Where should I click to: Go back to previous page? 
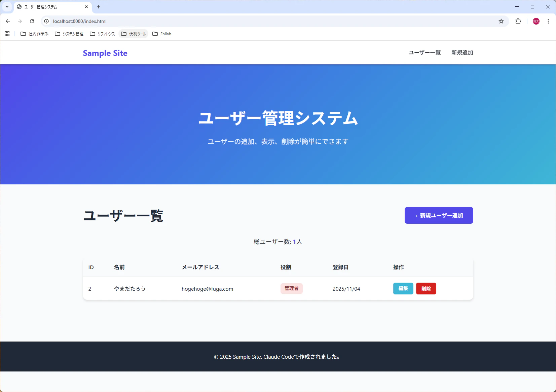[8, 21]
